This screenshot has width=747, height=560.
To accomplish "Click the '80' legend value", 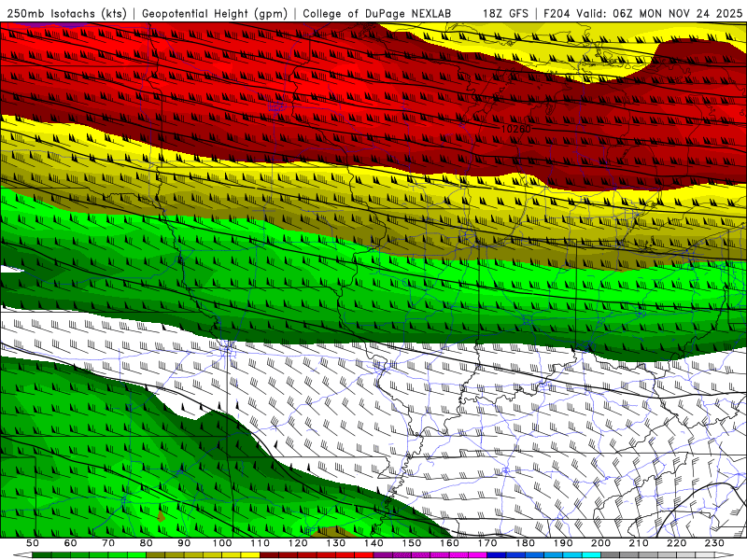I will coord(147,543).
